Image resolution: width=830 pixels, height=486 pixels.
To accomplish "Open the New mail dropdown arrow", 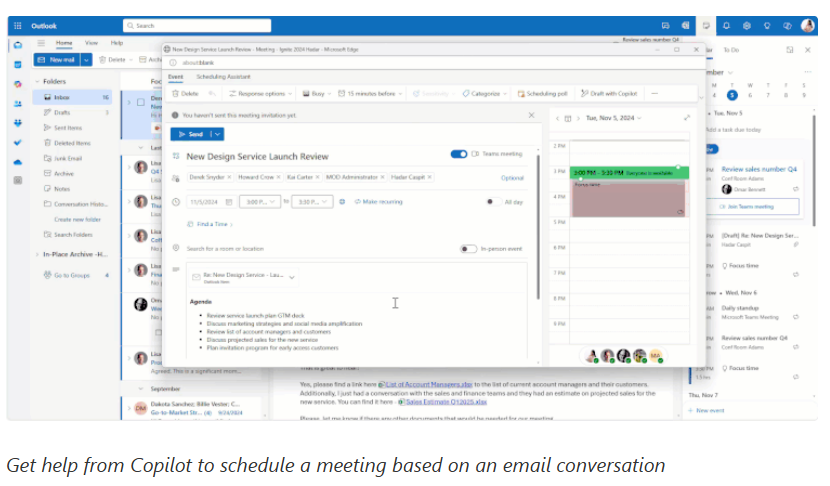I will 86,60.
